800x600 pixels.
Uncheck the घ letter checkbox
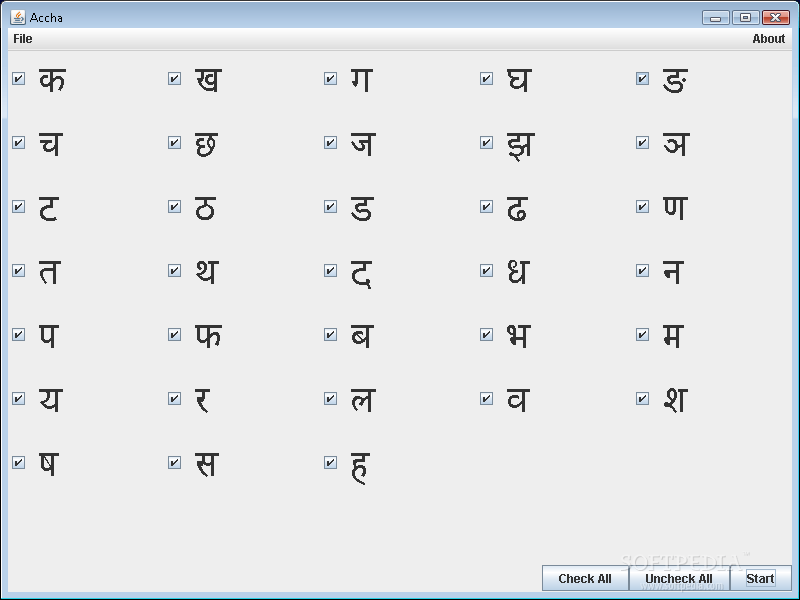[x=487, y=79]
